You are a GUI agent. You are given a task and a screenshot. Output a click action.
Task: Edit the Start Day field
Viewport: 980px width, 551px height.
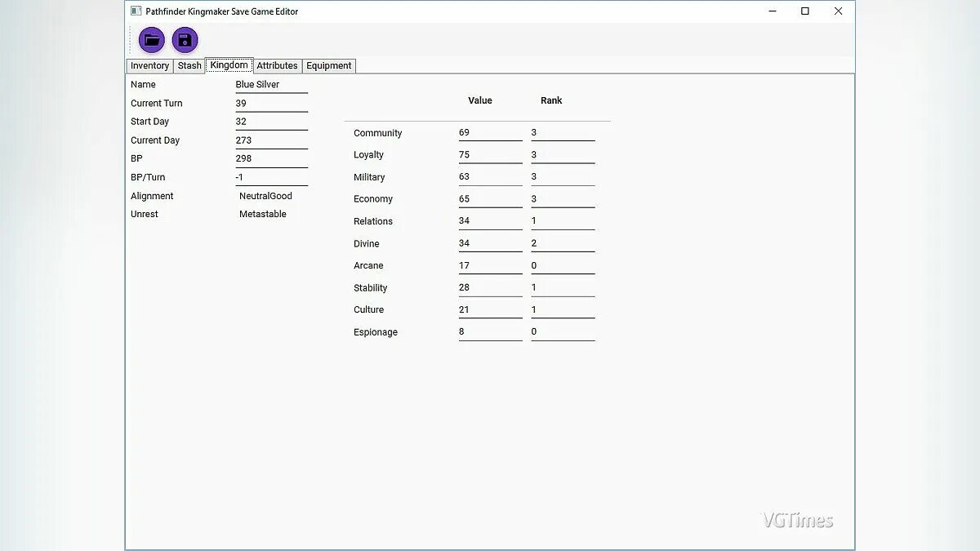pos(272,122)
